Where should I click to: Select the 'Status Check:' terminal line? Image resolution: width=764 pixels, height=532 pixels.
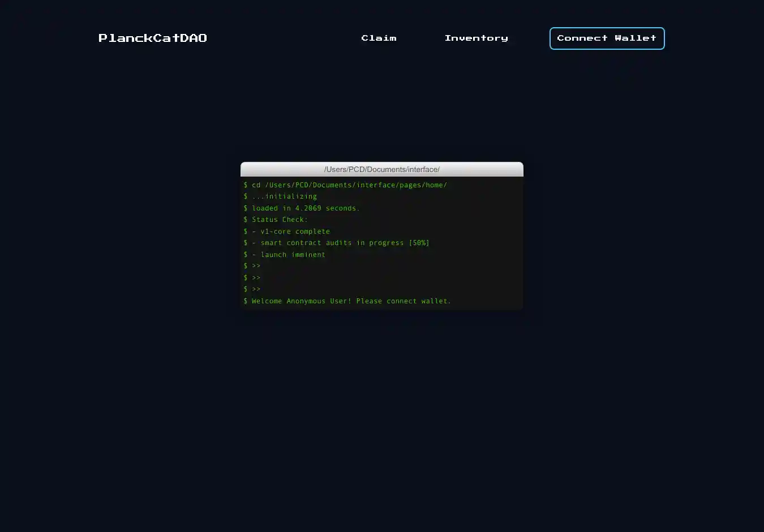tap(280, 220)
